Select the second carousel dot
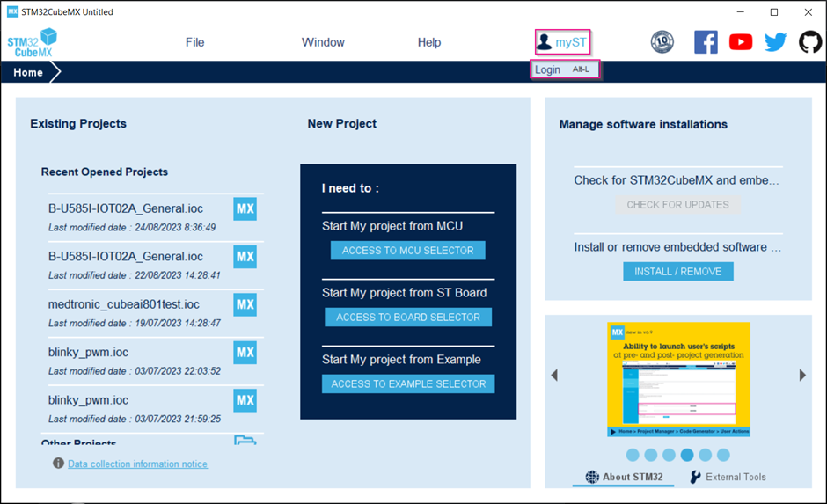This screenshot has width=827, height=504. coord(651,455)
